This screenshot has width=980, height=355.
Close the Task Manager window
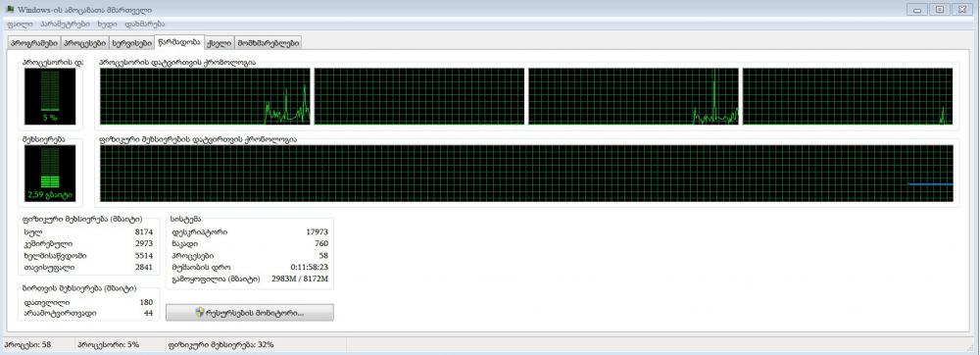962,10
